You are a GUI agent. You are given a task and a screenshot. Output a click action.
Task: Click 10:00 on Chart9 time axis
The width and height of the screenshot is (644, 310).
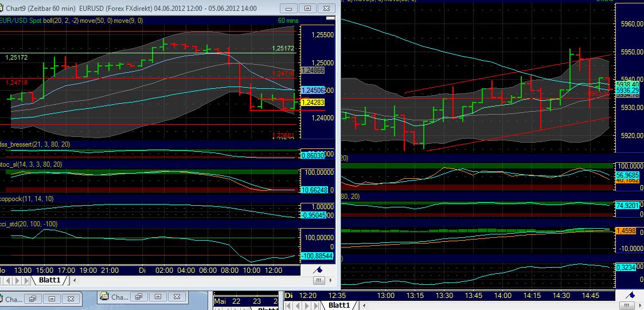[x=252, y=270]
